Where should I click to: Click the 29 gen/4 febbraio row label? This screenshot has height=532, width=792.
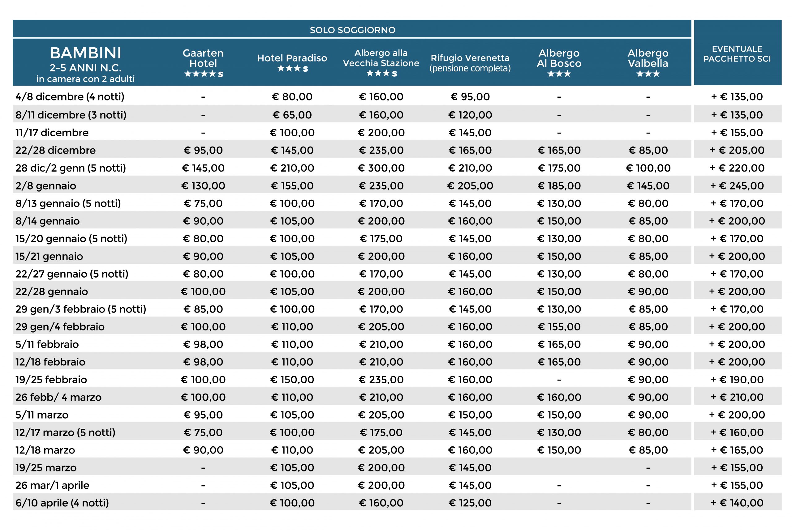(60, 327)
